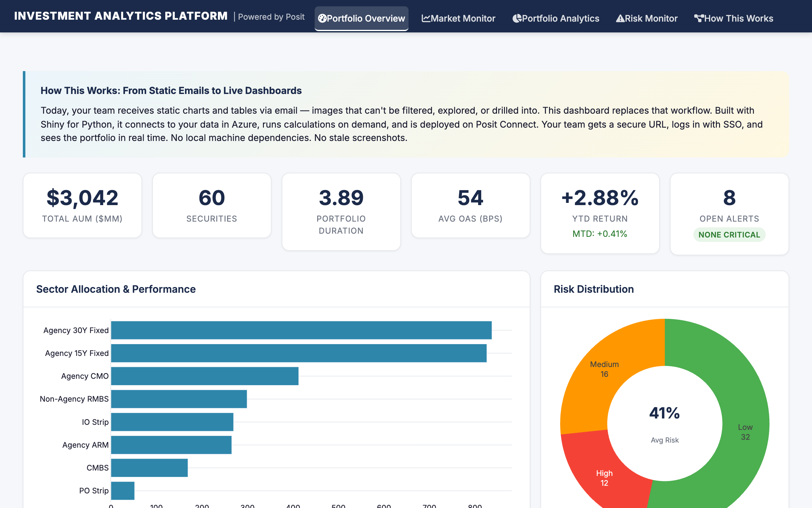Viewport: 812px width, 508px height.
Task: Click the Portfolio Analytics pie icon
Action: click(517, 18)
